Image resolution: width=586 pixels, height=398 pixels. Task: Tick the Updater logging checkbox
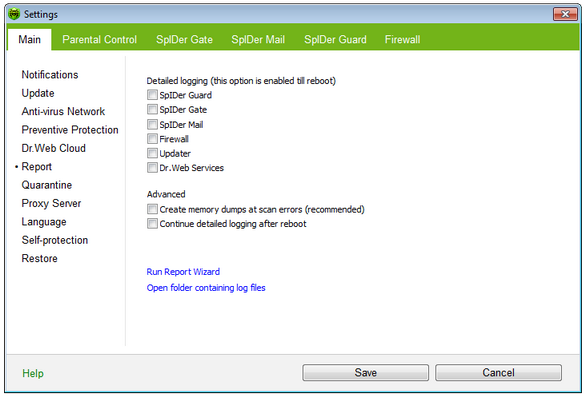point(152,153)
